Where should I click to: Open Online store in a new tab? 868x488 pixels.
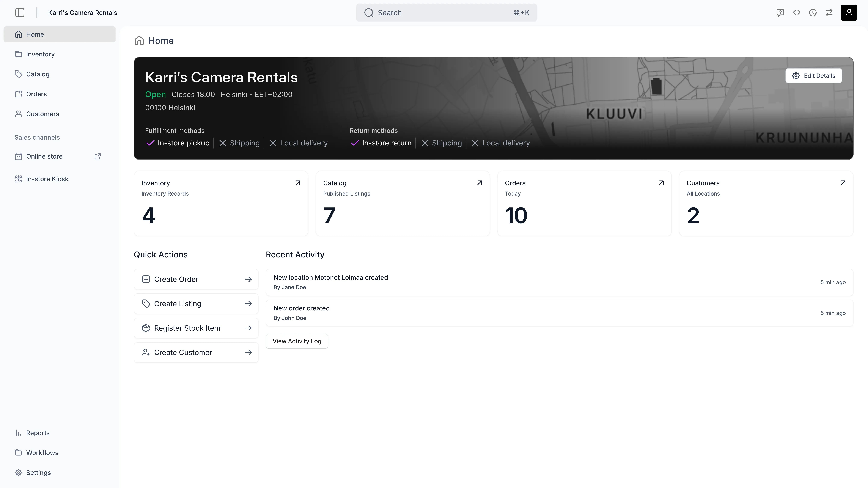pyautogui.click(x=97, y=156)
